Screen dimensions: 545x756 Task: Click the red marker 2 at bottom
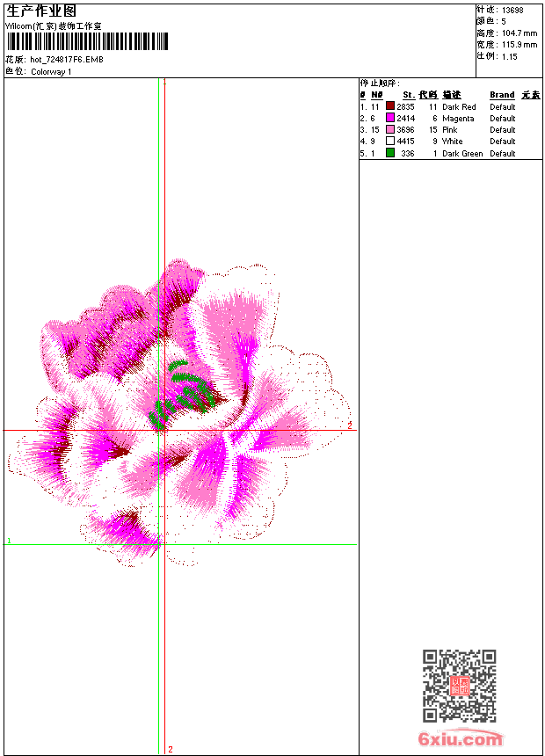tap(170, 749)
